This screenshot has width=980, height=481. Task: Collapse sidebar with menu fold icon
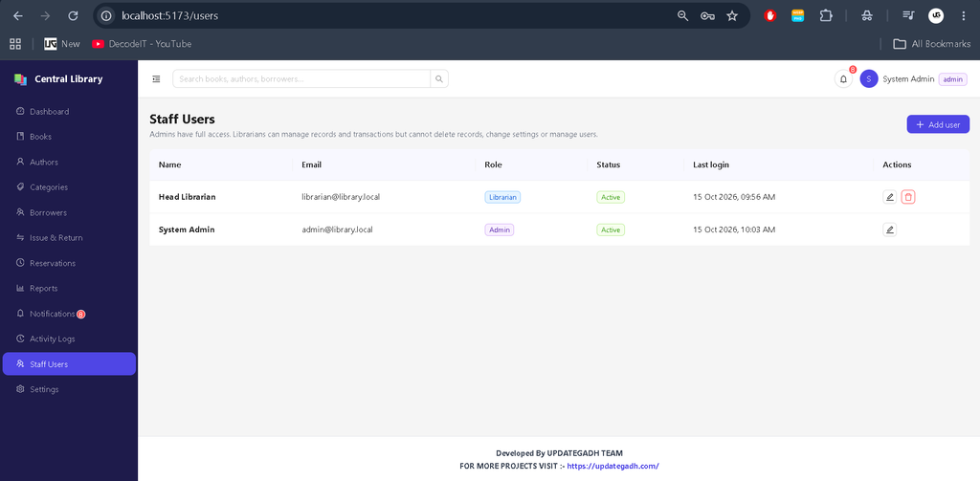[156, 78]
